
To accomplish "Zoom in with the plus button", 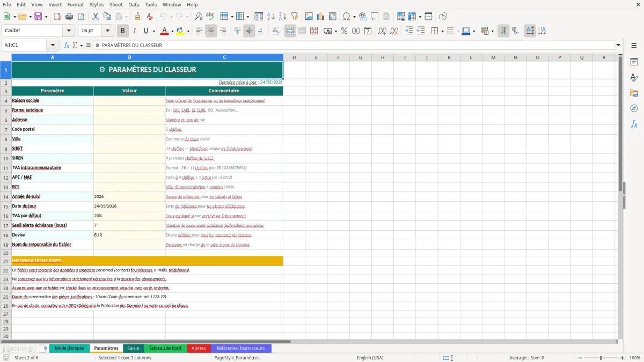I will 622,358.
